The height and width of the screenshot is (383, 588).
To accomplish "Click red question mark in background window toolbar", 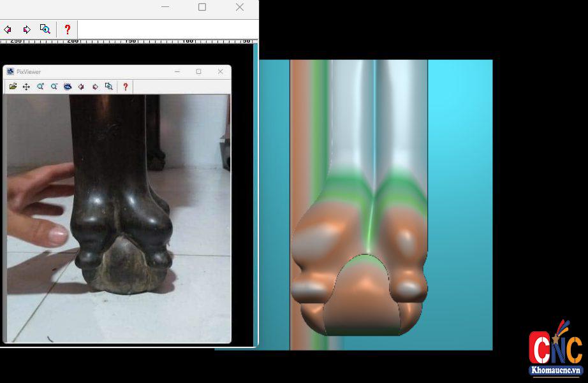I will pyautogui.click(x=68, y=29).
